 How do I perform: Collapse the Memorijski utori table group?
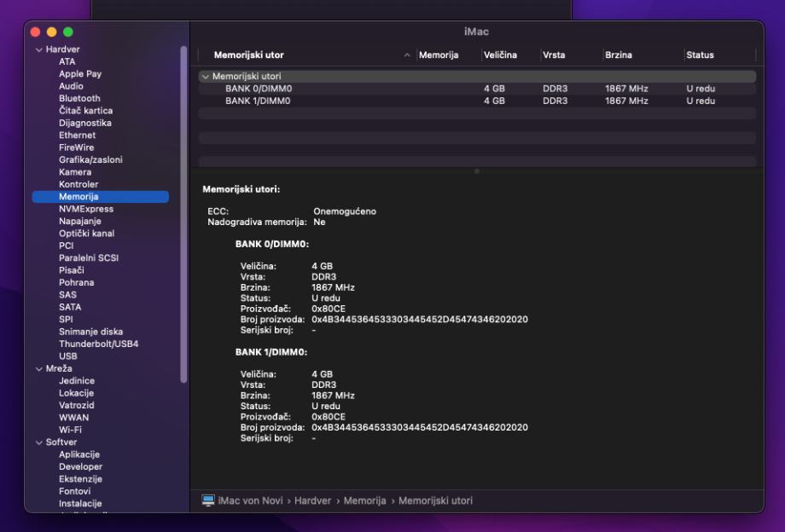click(x=205, y=77)
